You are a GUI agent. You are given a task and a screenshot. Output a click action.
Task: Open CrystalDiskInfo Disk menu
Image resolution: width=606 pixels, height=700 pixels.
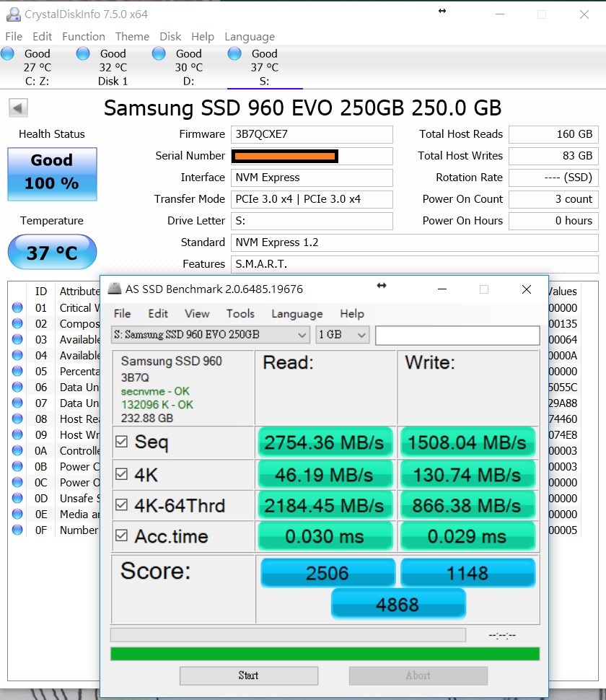point(170,37)
